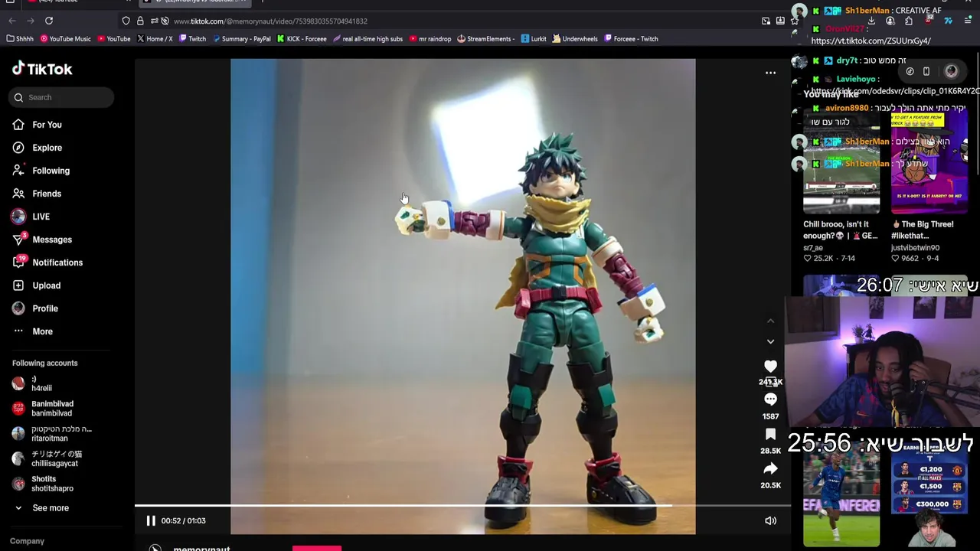Open the Shhhh bookmark

tap(20, 38)
